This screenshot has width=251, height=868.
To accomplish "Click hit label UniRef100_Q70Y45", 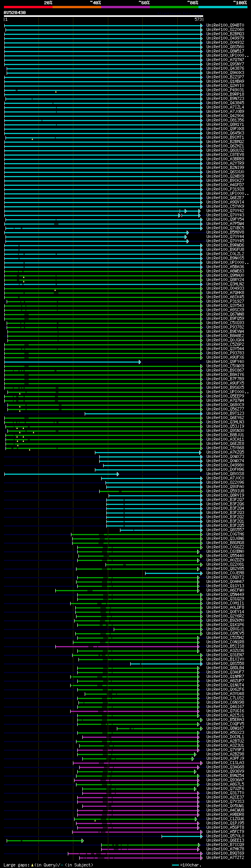I will coord(225,241).
